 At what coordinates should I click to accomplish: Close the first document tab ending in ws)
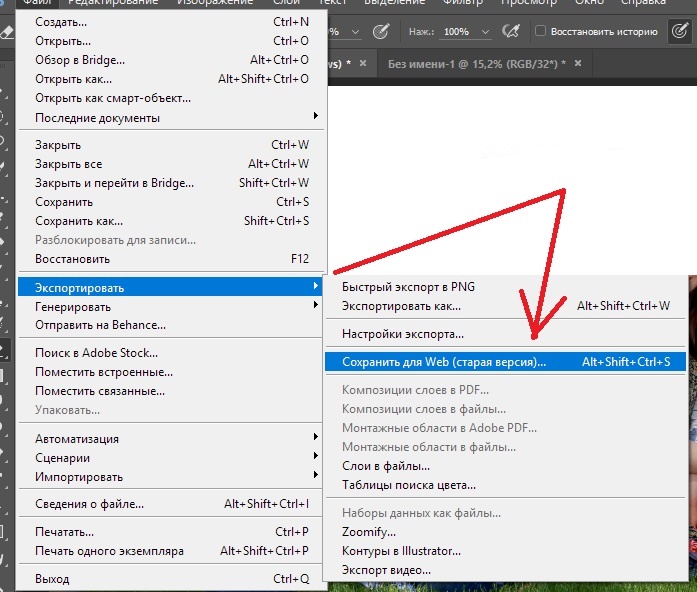pyautogui.click(x=363, y=63)
